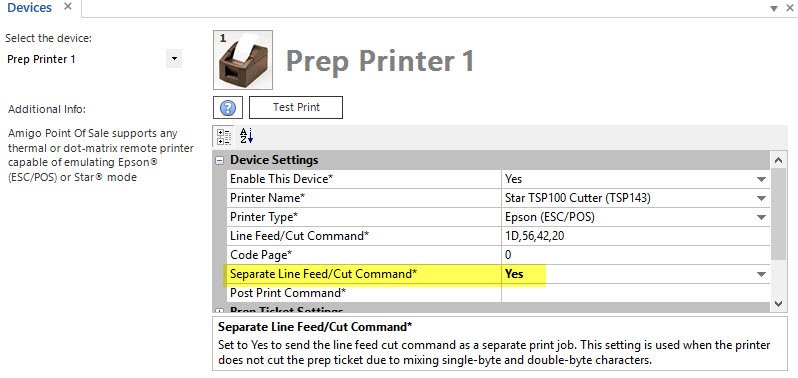
Task: Click the Test Print button
Action: [x=296, y=107]
